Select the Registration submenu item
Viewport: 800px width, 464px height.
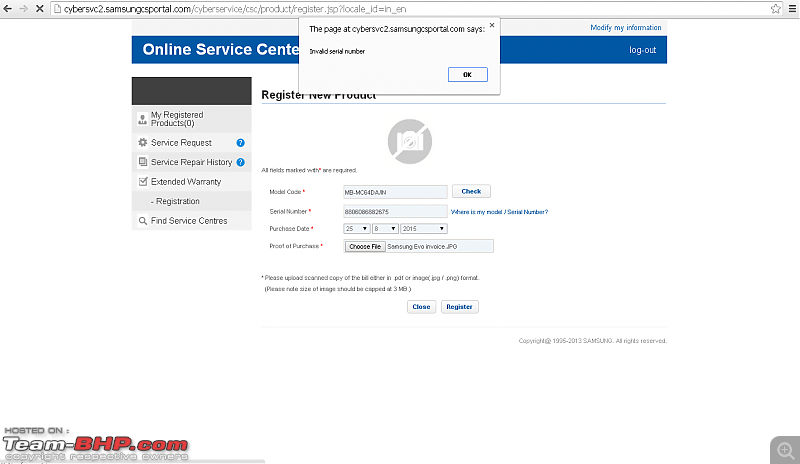(178, 201)
